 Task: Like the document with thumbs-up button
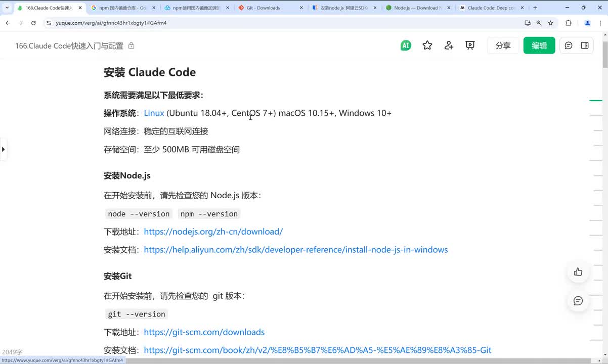(578, 272)
